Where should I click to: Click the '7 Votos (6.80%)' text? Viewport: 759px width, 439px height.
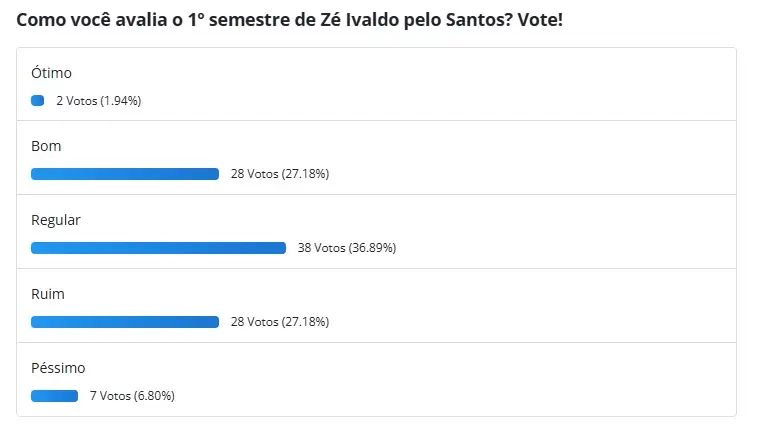(132, 396)
